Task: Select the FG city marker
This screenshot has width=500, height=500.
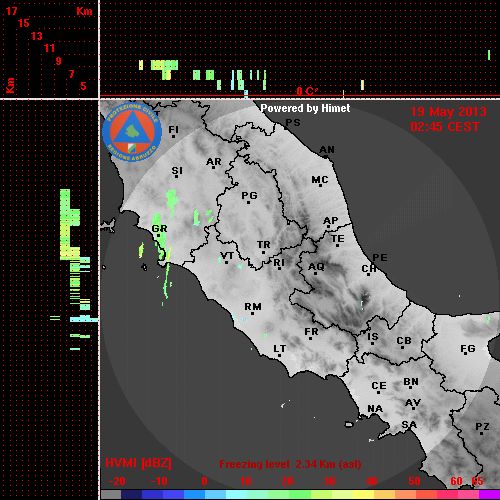Action: pos(466,354)
